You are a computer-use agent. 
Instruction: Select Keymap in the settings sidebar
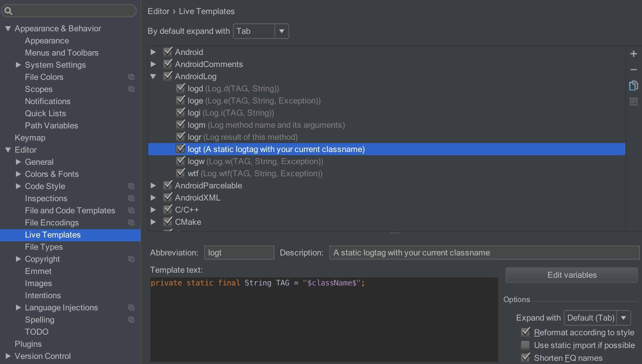[x=30, y=138]
